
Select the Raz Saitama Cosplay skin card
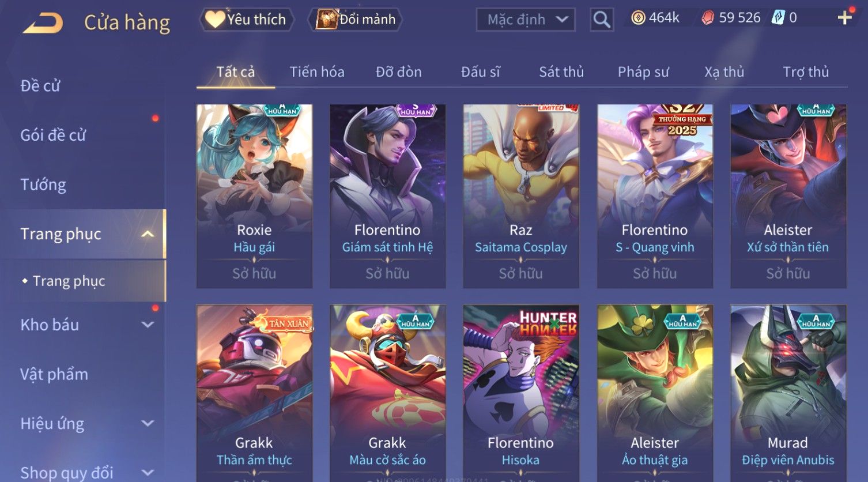(x=521, y=196)
